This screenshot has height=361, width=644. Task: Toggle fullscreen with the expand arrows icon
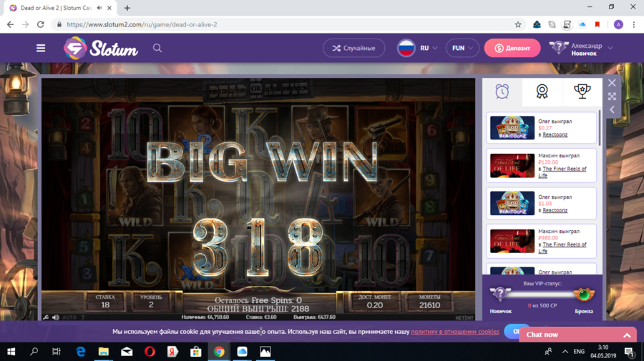tap(612, 96)
